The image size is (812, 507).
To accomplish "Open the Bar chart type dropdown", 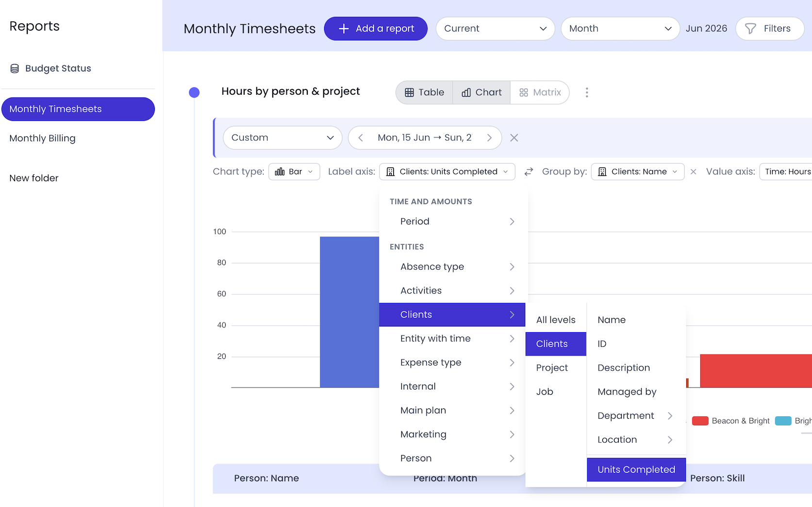I will click(x=294, y=171).
